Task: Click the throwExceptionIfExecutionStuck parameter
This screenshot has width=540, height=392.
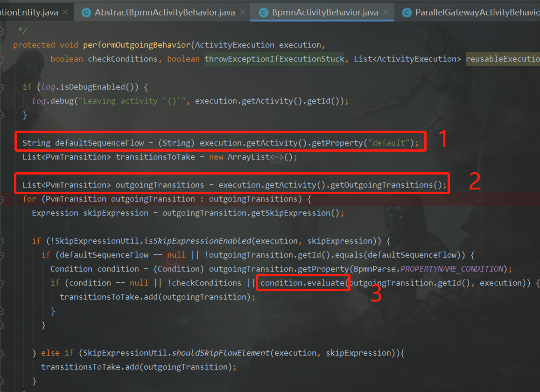Action: point(274,59)
